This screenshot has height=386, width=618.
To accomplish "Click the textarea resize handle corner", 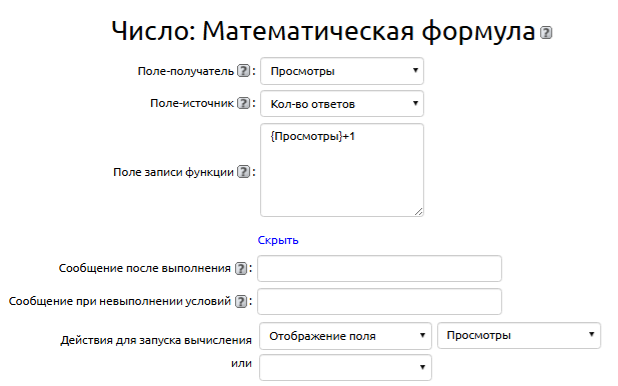I will 419,212.
